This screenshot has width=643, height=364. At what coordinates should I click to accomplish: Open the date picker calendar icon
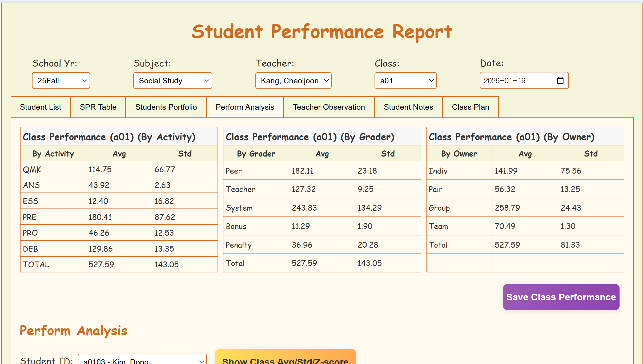[560, 80]
